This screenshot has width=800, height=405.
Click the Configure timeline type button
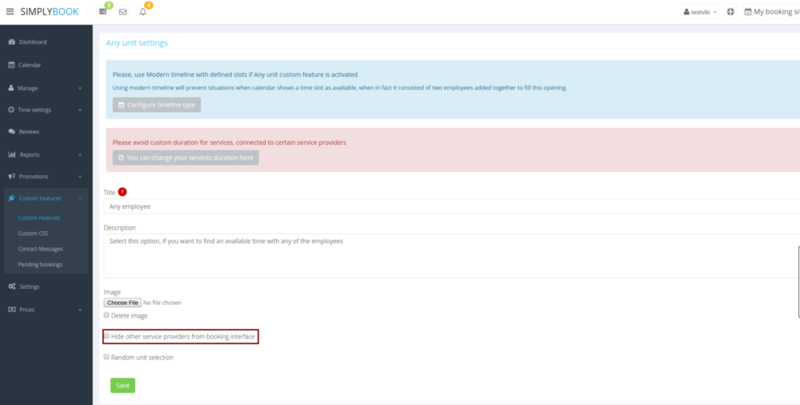pyautogui.click(x=157, y=104)
